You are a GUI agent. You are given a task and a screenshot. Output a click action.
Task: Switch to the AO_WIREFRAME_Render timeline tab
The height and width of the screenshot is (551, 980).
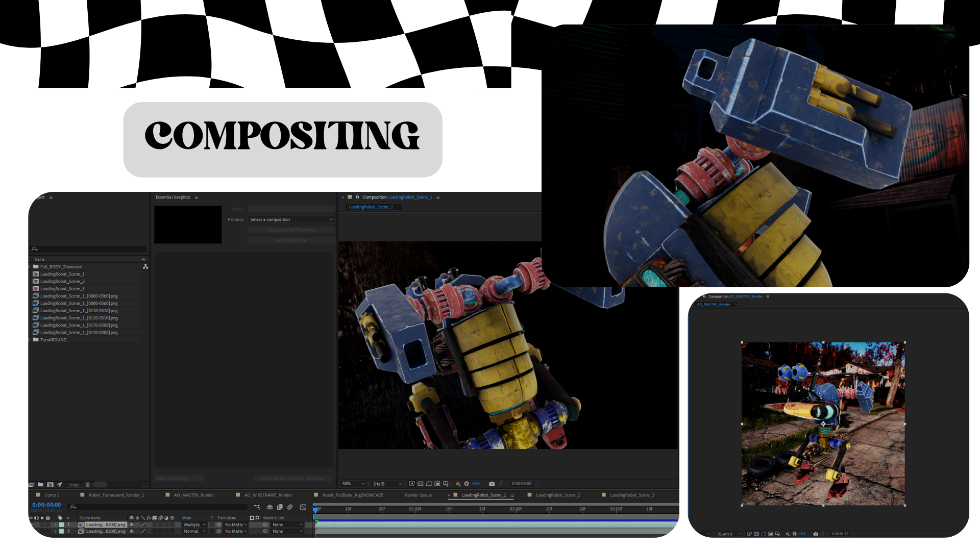tap(268, 495)
